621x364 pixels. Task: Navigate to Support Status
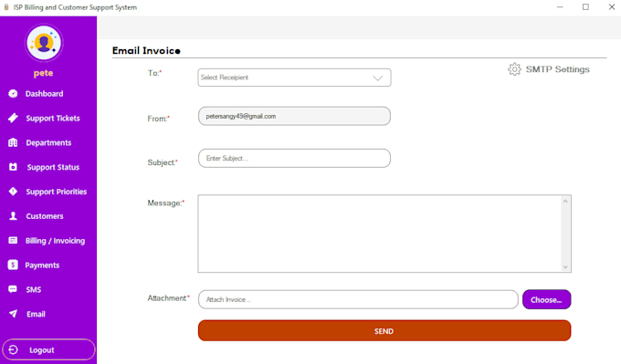click(53, 167)
